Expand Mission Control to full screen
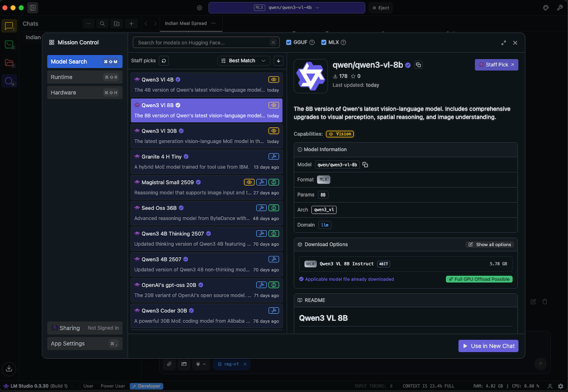The image size is (568, 392). coord(504,43)
